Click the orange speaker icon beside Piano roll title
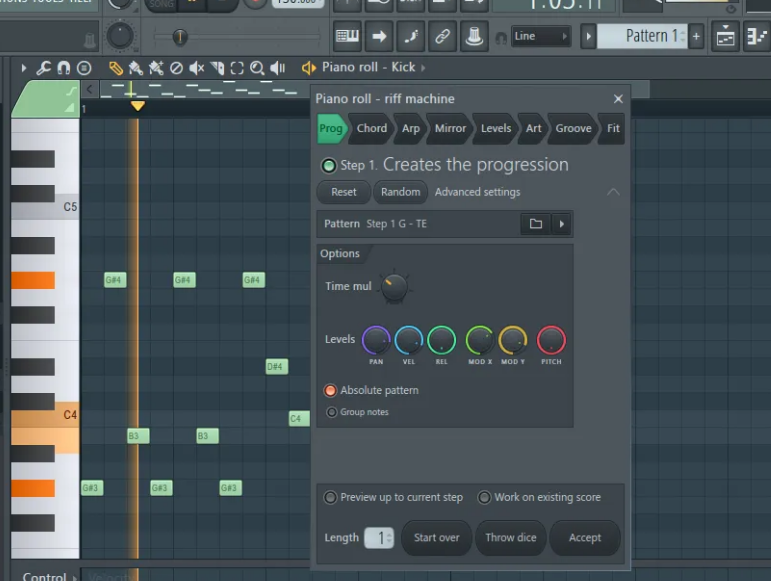This screenshot has height=581, width=771. (x=308, y=68)
